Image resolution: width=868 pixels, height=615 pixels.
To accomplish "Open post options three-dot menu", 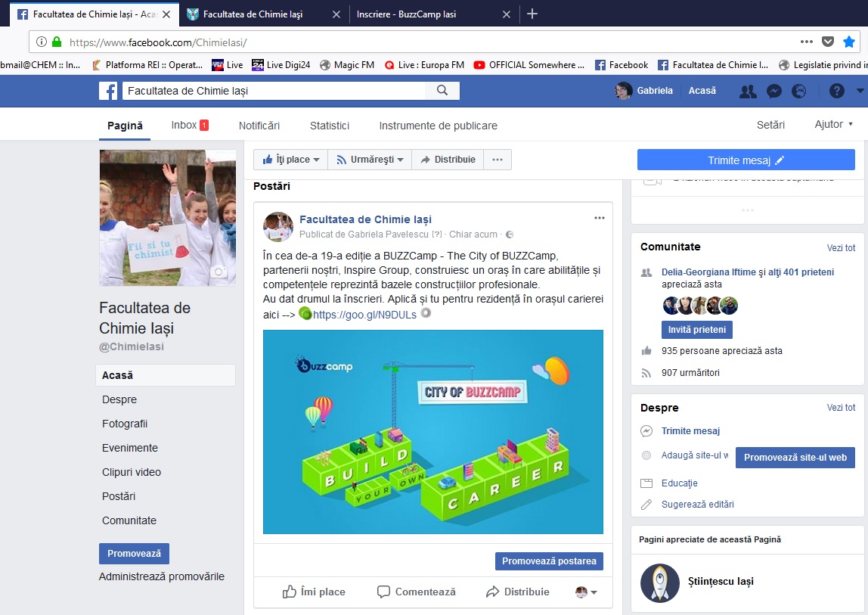I will point(600,218).
